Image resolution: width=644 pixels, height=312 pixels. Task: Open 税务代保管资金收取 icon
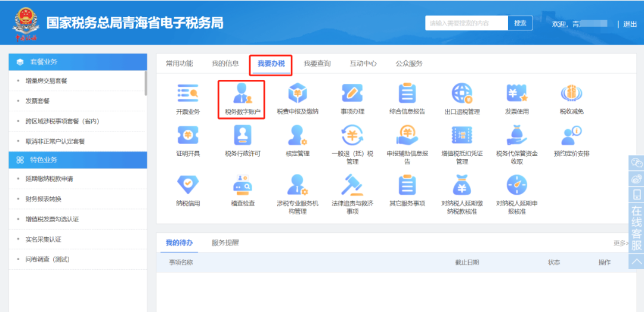516,136
